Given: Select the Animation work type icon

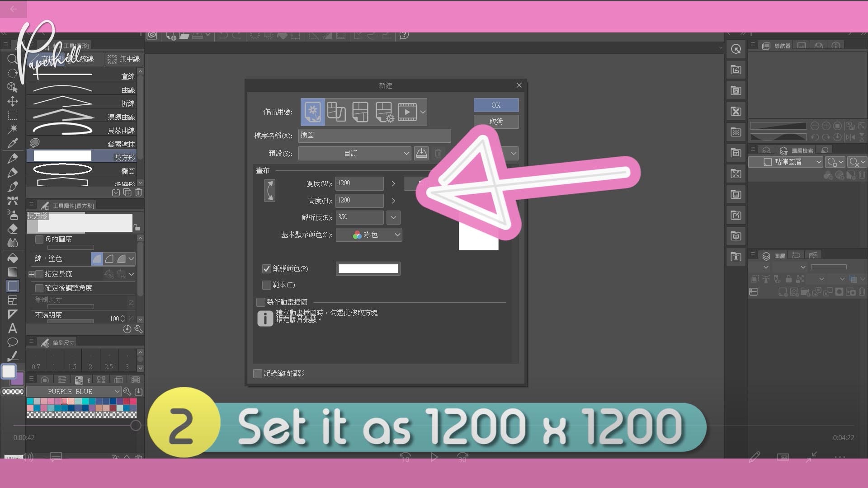Looking at the screenshot, I should pyautogui.click(x=407, y=112).
